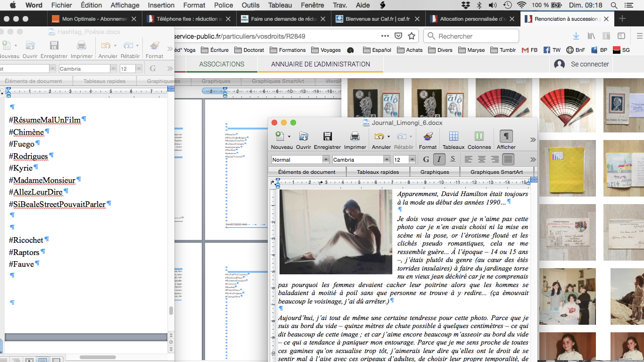Click the Rechercher search field in Firefox

point(476,36)
